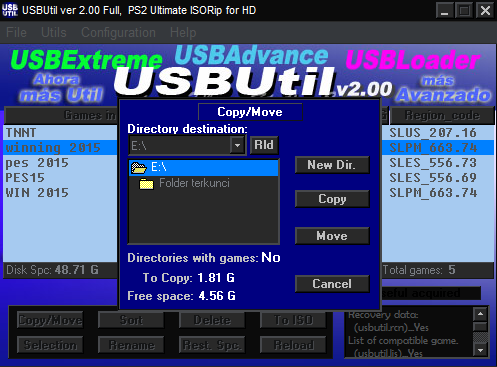The width and height of the screenshot is (497, 367).
Task: Select the WIN 2015 game row
Action: (60, 192)
